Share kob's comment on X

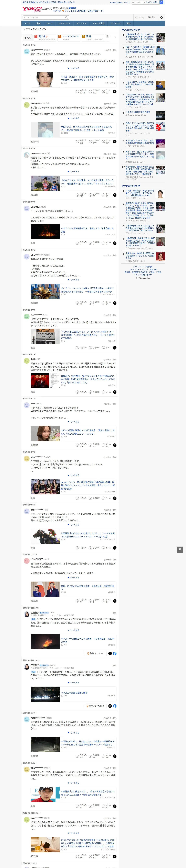click(115, 92)
